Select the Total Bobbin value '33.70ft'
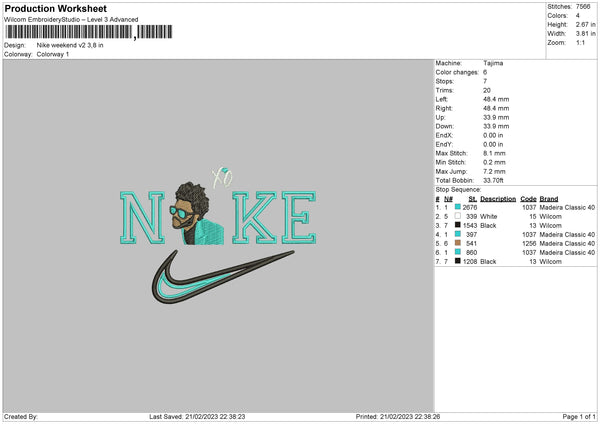Viewport: 600px width, 424px height. tap(493, 181)
